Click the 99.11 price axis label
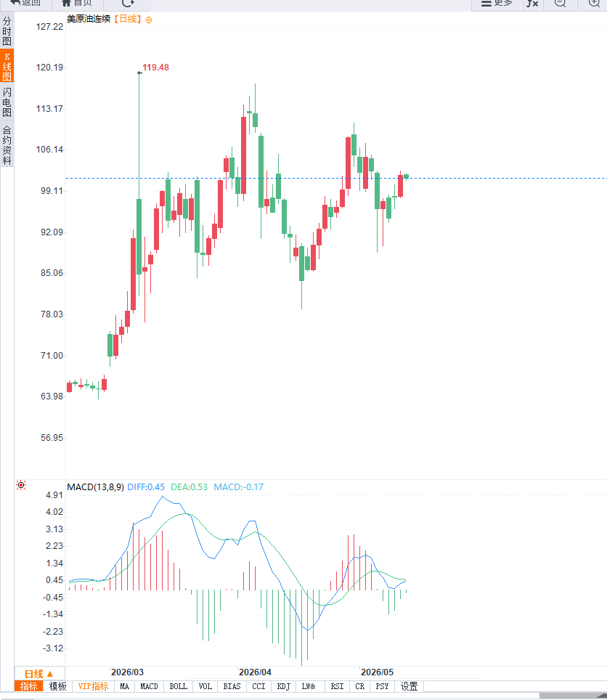The height and width of the screenshot is (700, 607). (x=52, y=191)
